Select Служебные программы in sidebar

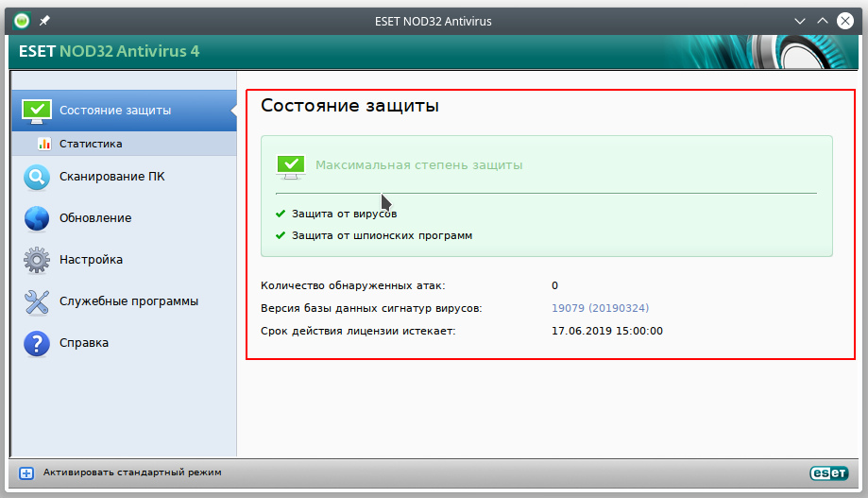128,301
